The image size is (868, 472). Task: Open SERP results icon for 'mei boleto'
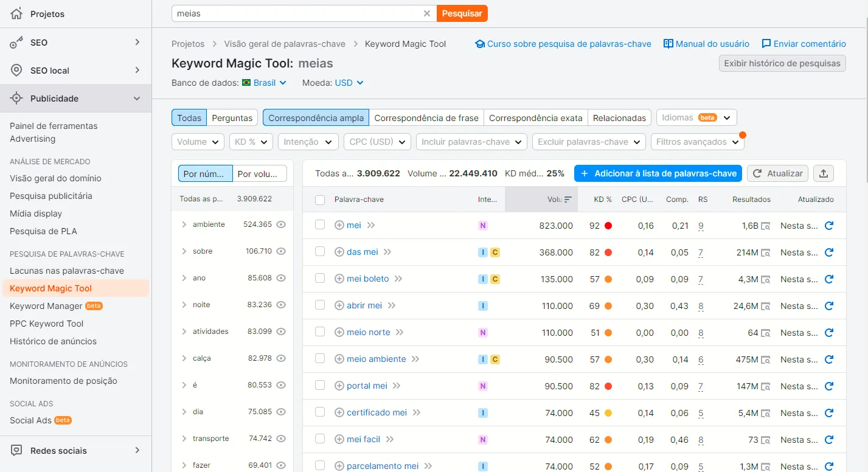[766, 279]
